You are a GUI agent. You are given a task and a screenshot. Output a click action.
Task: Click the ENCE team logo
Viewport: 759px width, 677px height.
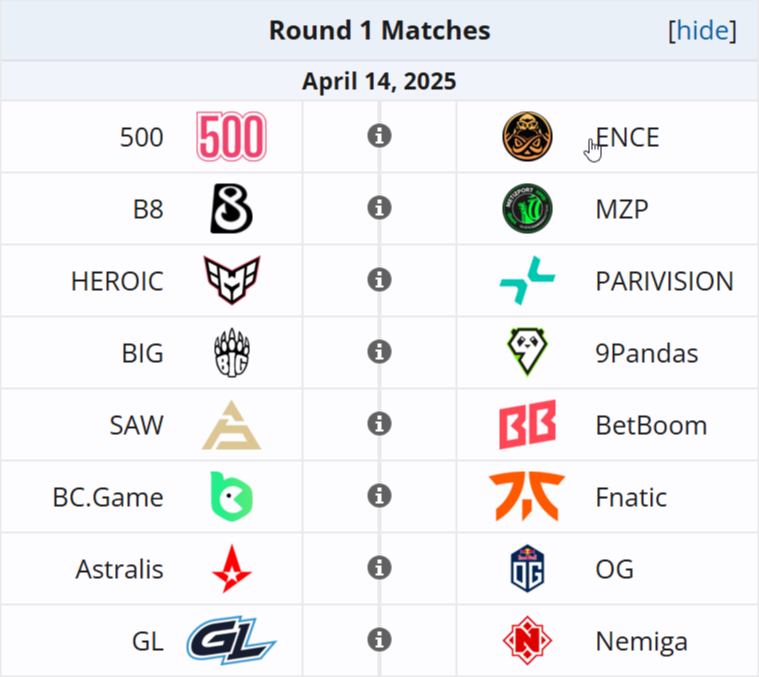(527, 137)
